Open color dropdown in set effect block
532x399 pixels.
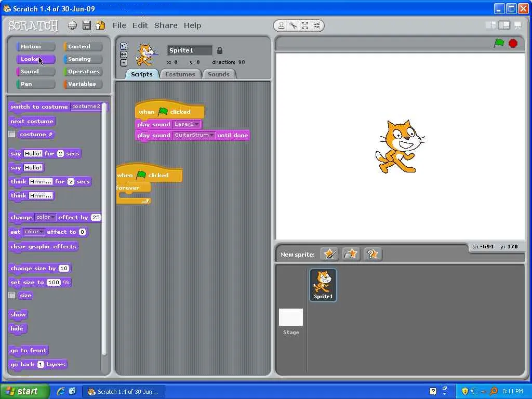(x=34, y=232)
